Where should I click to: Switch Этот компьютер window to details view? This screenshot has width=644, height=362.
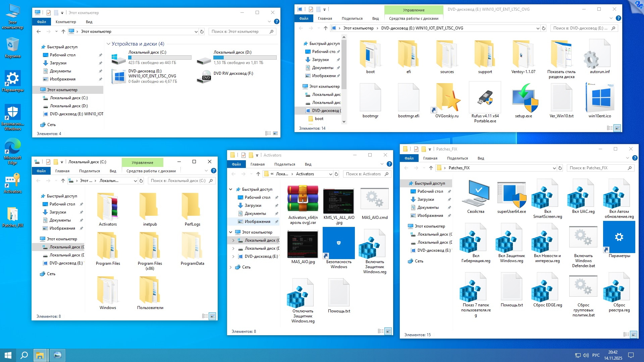(268, 133)
